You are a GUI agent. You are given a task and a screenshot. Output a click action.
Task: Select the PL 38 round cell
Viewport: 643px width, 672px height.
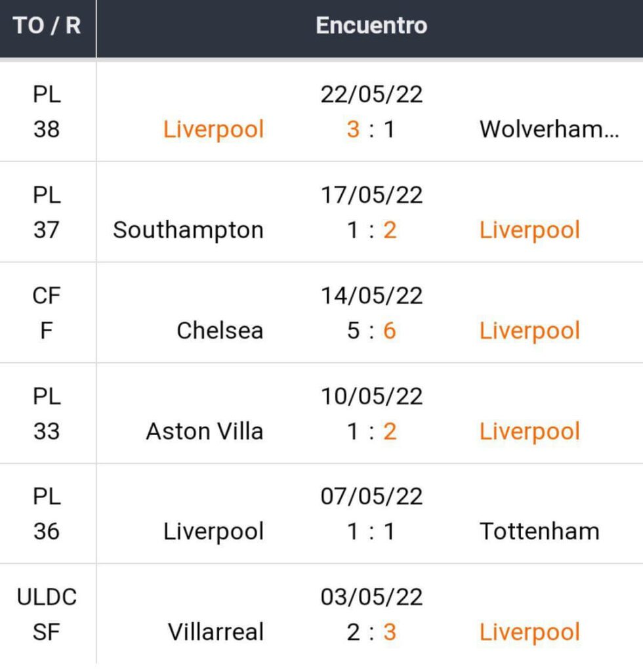tap(47, 112)
